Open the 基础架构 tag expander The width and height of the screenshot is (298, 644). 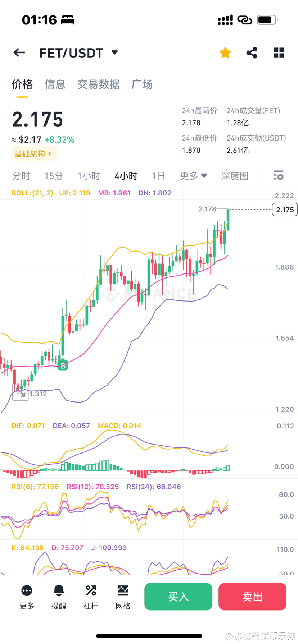coord(34,153)
